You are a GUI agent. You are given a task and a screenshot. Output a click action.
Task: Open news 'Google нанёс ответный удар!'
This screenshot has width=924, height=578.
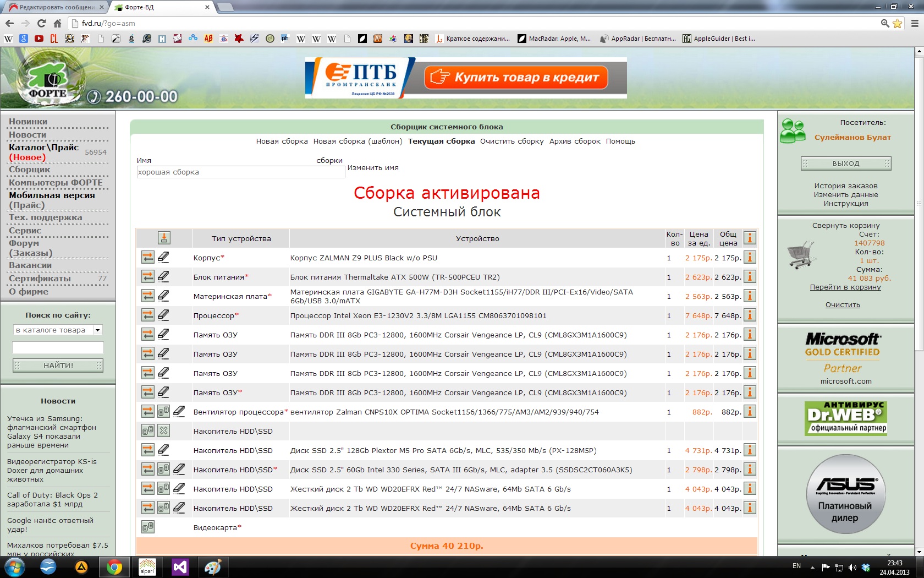50,525
